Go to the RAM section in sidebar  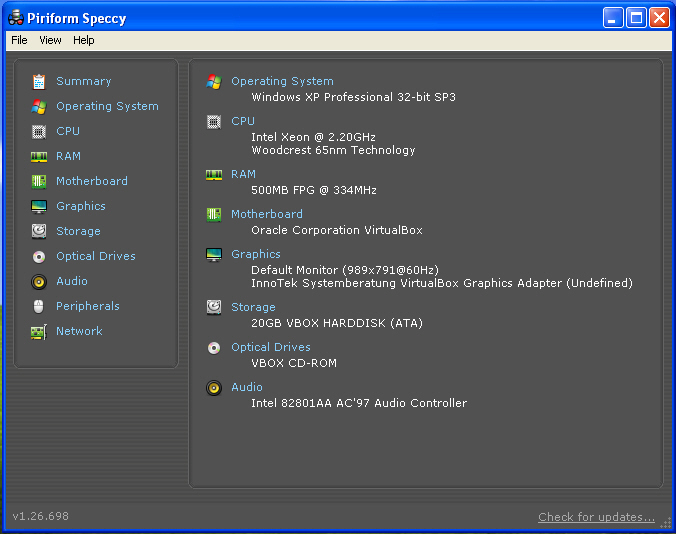pos(69,156)
